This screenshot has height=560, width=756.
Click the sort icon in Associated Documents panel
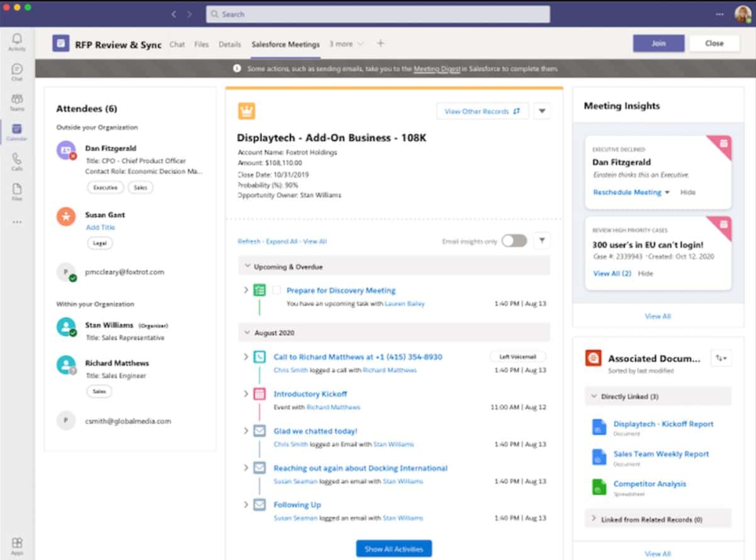(x=720, y=357)
